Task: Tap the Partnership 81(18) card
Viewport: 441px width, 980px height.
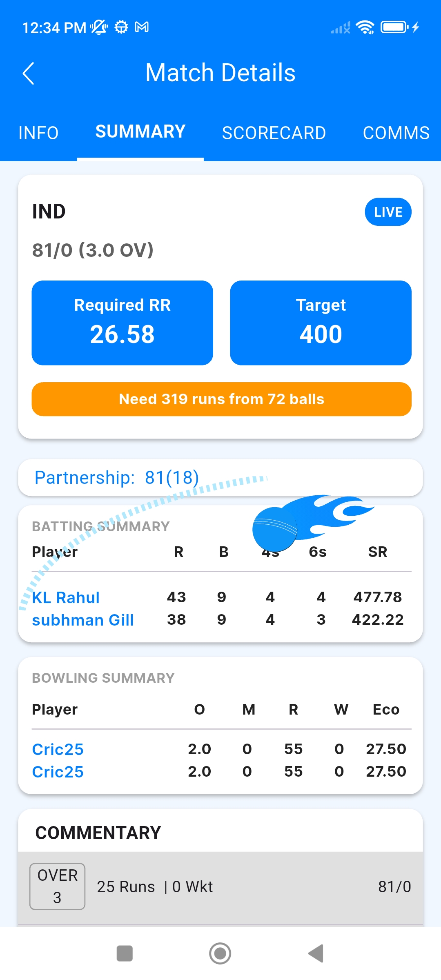Action: 220,477
